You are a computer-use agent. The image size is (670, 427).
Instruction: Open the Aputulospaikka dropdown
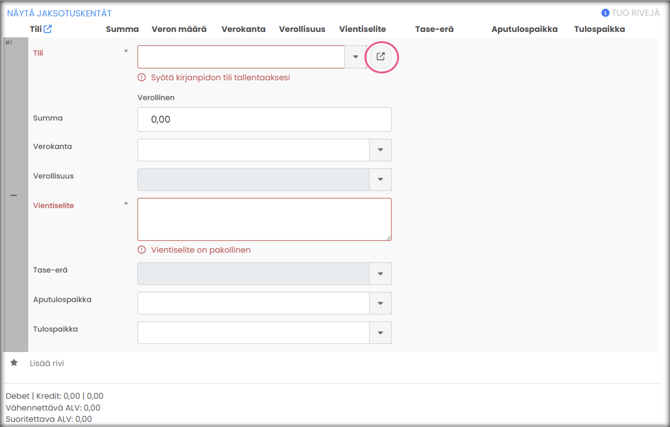tap(380, 303)
